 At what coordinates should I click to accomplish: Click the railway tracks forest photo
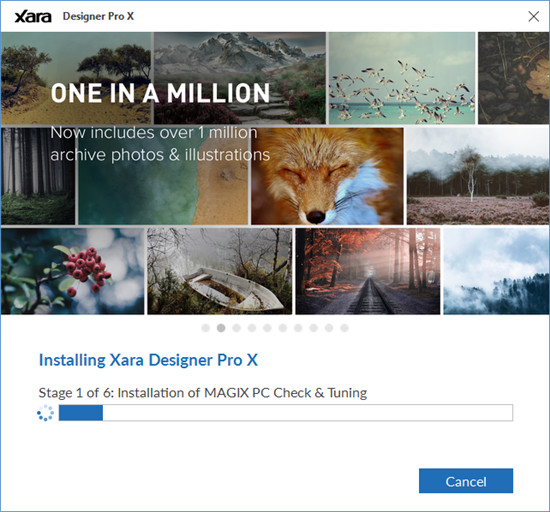(368, 271)
